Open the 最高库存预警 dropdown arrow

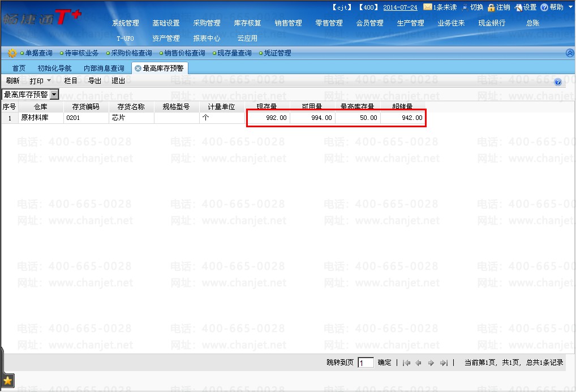pyautogui.click(x=54, y=94)
